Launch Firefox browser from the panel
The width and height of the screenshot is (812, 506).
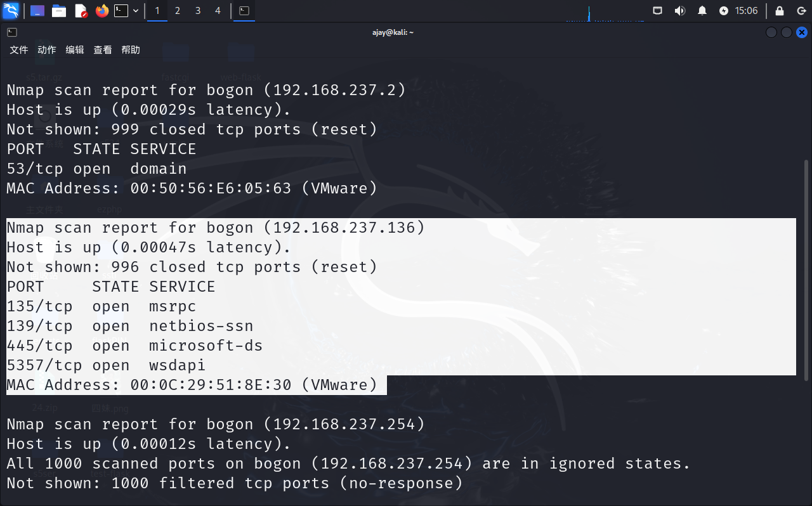(x=101, y=11)
